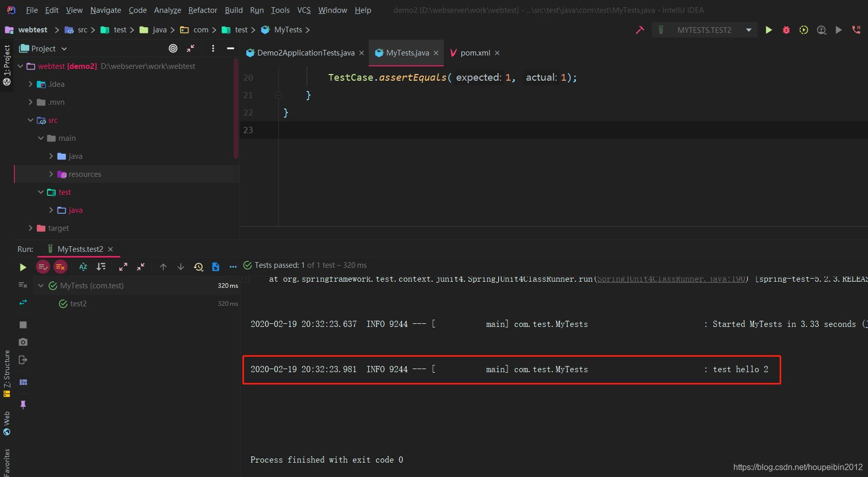Close the pom.xml editor tab
This screenshot has height=477, width=868.
coord(497,53)
